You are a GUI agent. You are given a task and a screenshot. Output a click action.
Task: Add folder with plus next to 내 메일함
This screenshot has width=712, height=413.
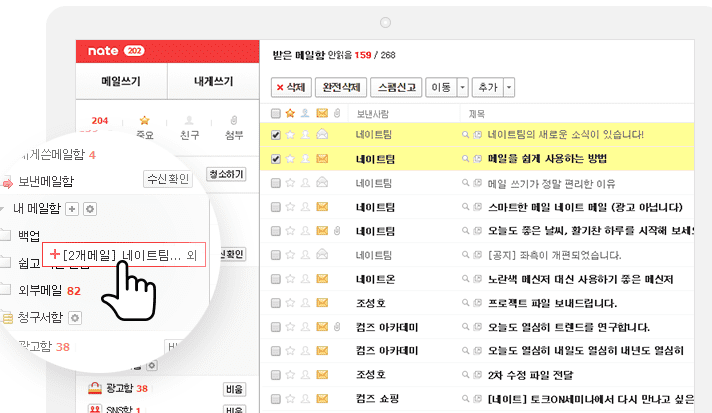72,209
